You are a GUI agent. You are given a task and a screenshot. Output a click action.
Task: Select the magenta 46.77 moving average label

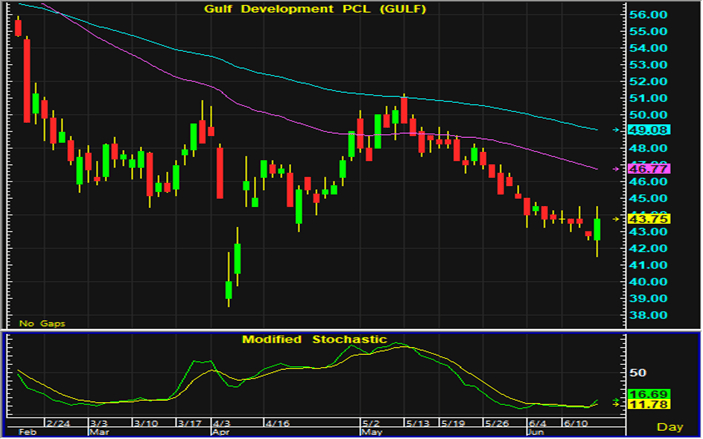click(661, 170)
